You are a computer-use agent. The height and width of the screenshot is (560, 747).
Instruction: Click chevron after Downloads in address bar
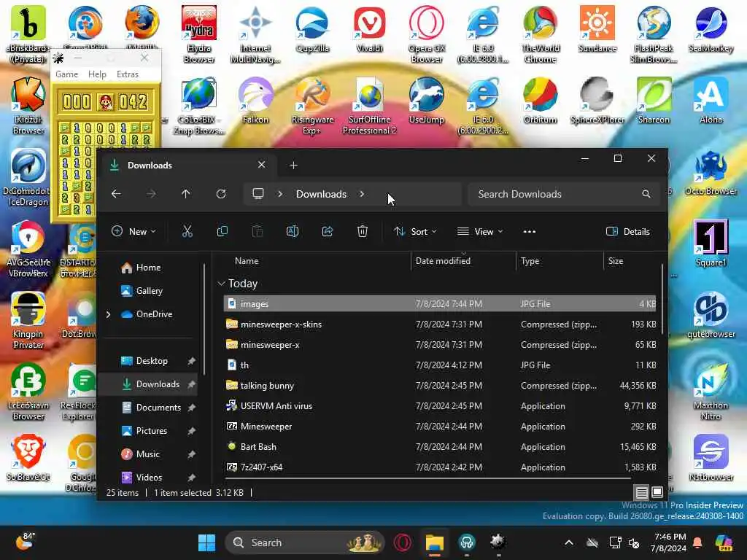point(362,194)
